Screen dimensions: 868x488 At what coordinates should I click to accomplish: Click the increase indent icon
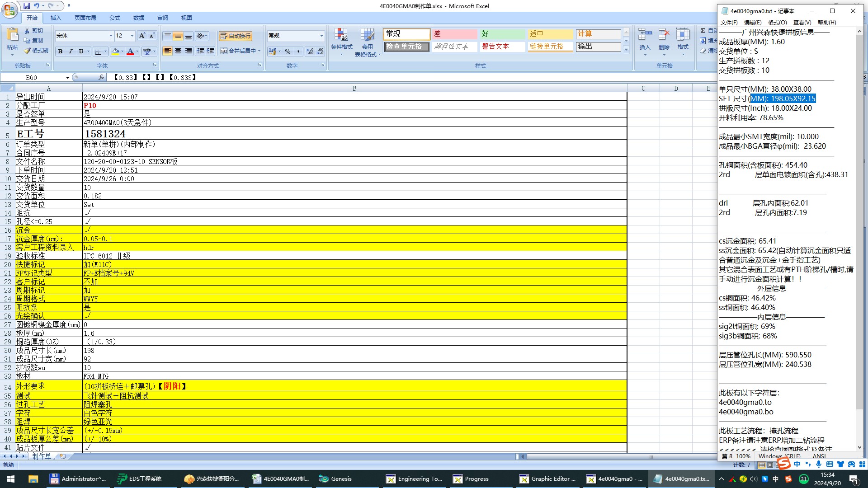[x=210, y=51]
